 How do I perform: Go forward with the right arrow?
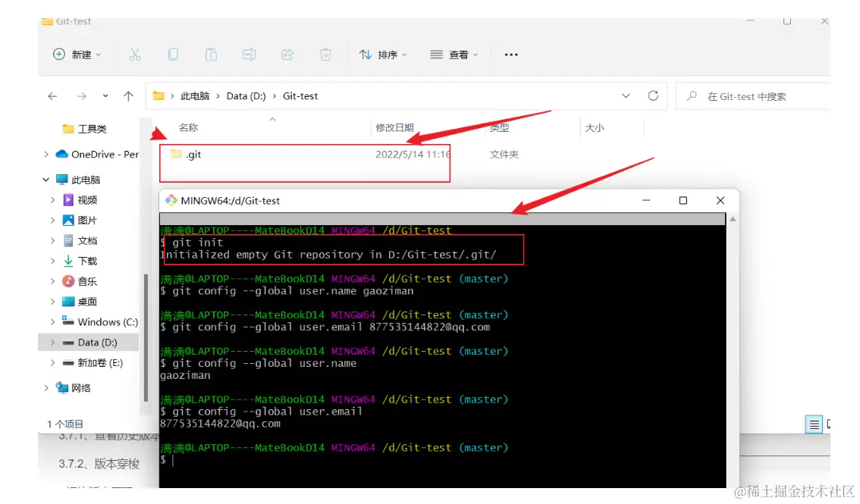[x=82, y=96]
